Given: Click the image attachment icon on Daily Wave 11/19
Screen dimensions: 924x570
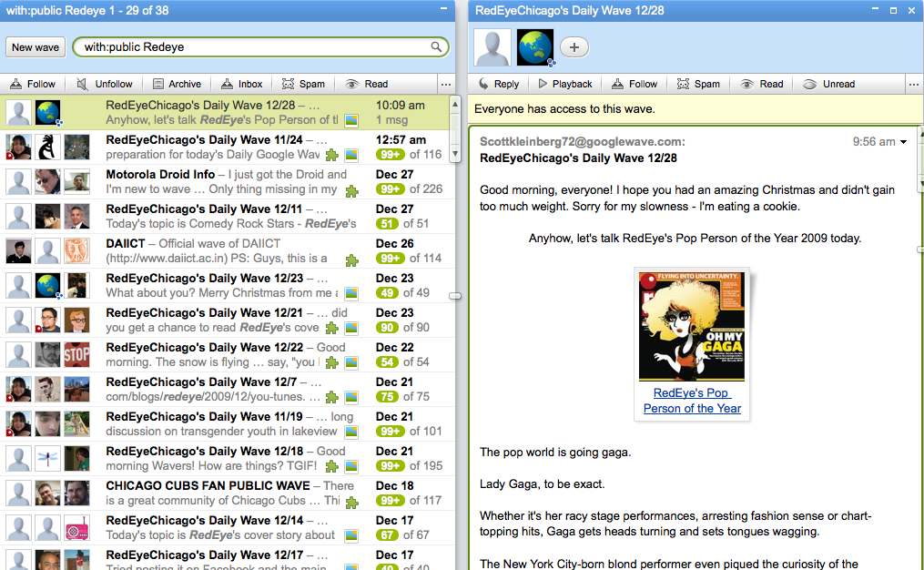Looking at the screenshot, I should coord(351,433).
